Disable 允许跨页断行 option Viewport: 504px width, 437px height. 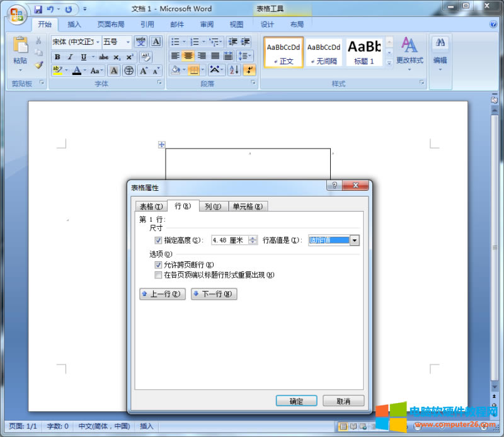[158, 265]
